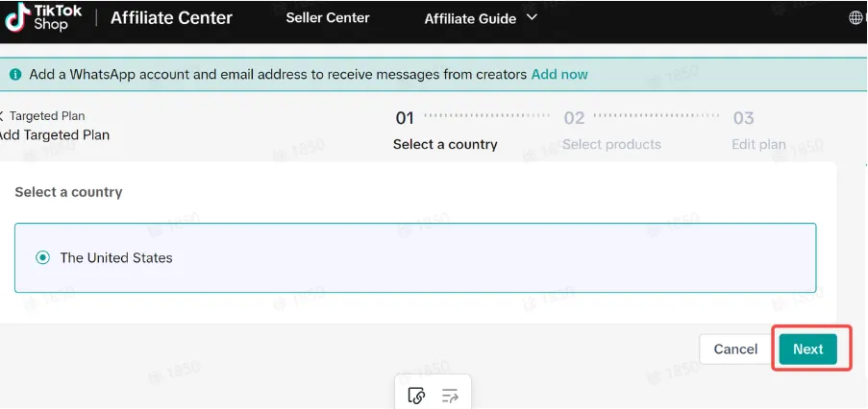Open the Seller Center menu item
Screen dimensions: 868x409
coord(328,17)
